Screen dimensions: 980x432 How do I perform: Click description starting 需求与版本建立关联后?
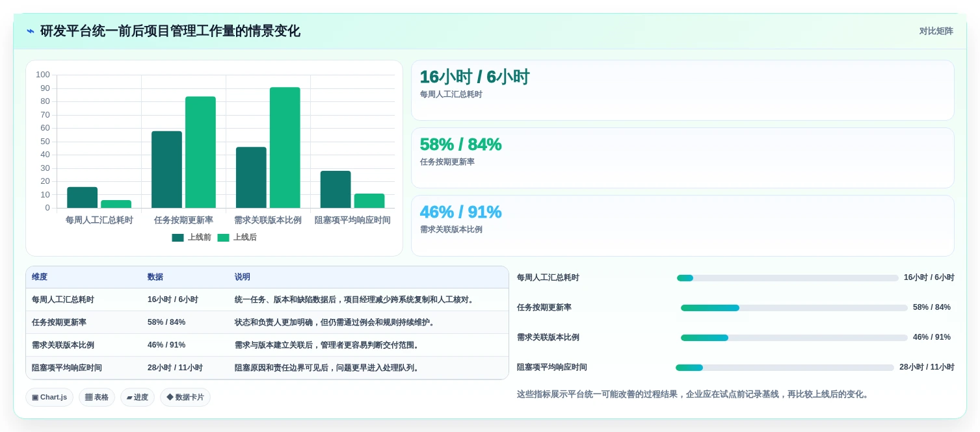328,345
